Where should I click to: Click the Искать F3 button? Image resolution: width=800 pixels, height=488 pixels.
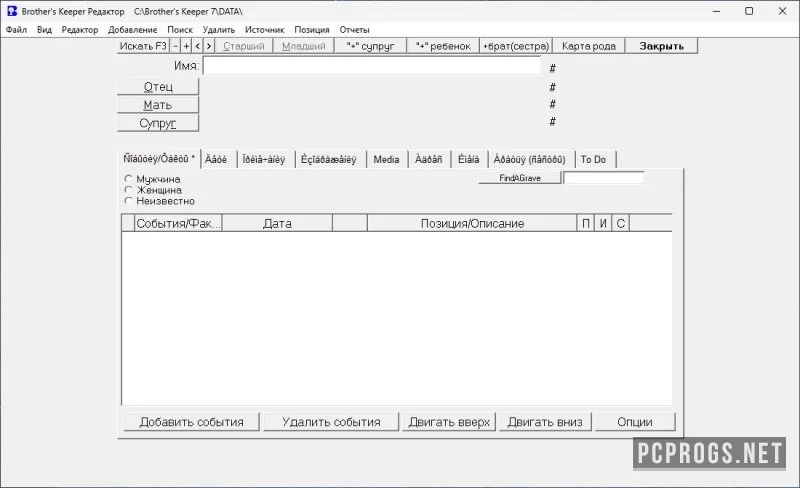pyautogui.click(x=143, y=46)
